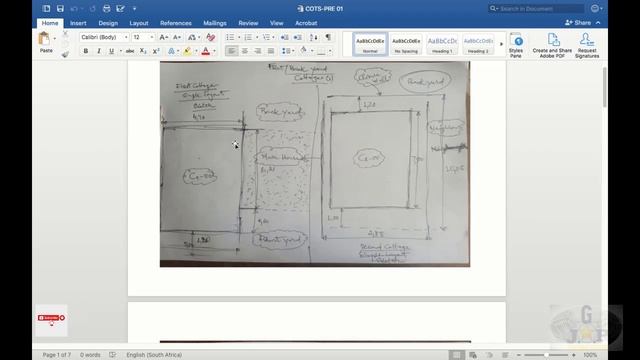
Task: Align the paragraph to the right
Action: [258, 51]
